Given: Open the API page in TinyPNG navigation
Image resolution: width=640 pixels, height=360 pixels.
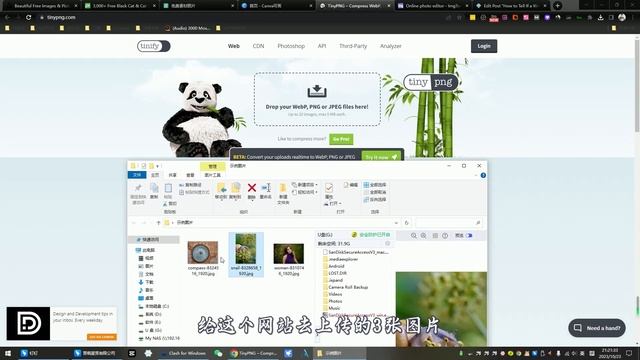Looking at the screenshot, I should [322, 46].
